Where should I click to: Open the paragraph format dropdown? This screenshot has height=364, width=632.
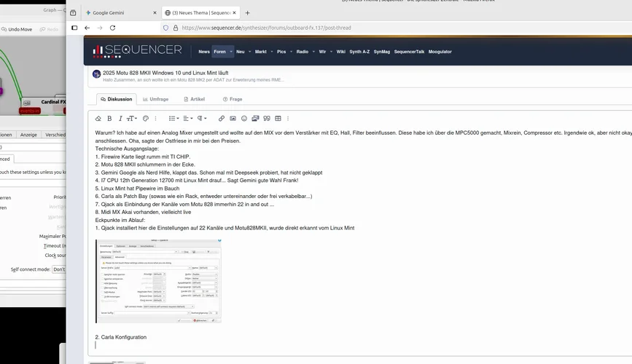pyautogui.click(x=202, y=119)
